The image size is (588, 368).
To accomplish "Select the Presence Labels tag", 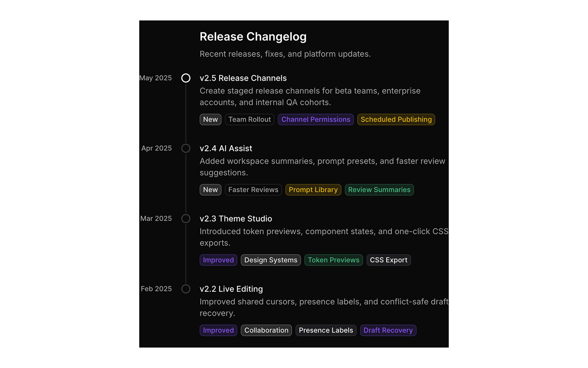I will click(x=326, y=330).
